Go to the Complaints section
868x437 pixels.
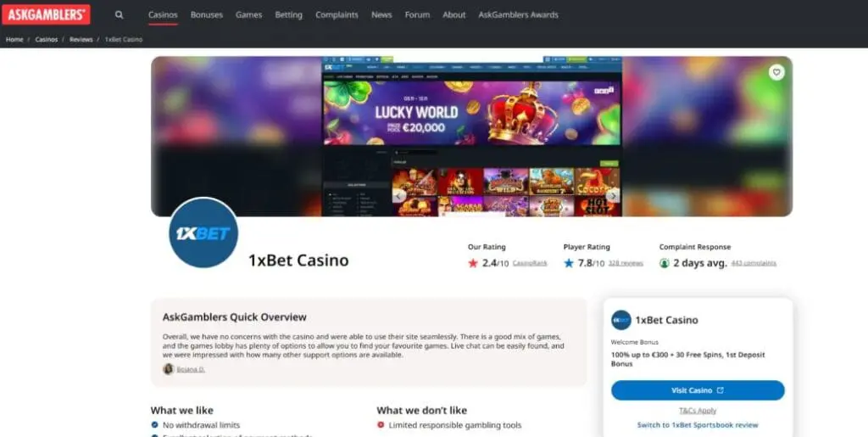pos(337,15)
